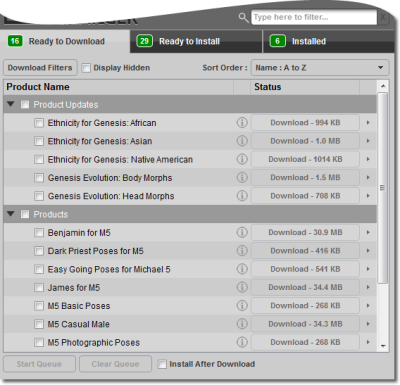Screen dimensions: 400x385
Task: Click the scrollbar up arrow
Action: [383, 86]
